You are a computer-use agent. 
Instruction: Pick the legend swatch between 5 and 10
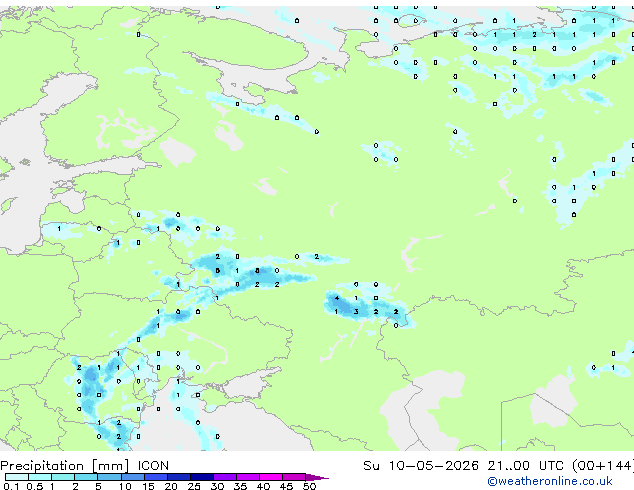[110, 477]
